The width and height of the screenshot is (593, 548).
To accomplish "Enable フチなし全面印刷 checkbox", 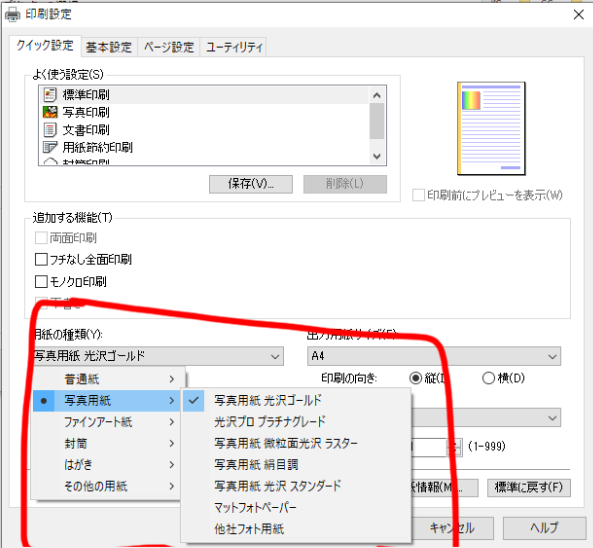I will [x=41, y=260].
